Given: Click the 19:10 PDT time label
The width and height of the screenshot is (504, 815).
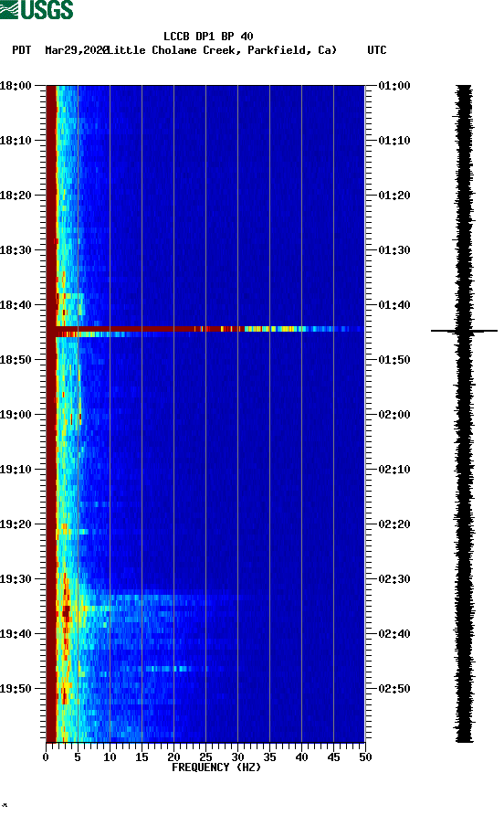Looking at the screenshot, I should 16,470.
